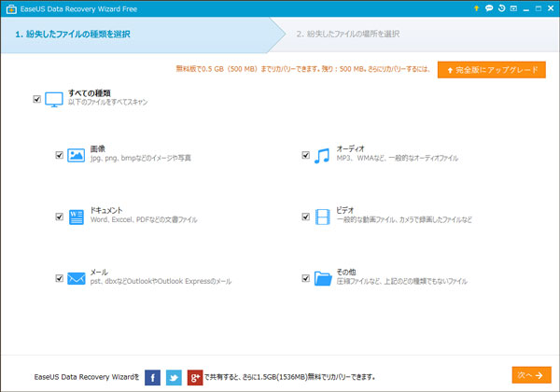Maximize the EaseUS window

click(x=539, y=8)
